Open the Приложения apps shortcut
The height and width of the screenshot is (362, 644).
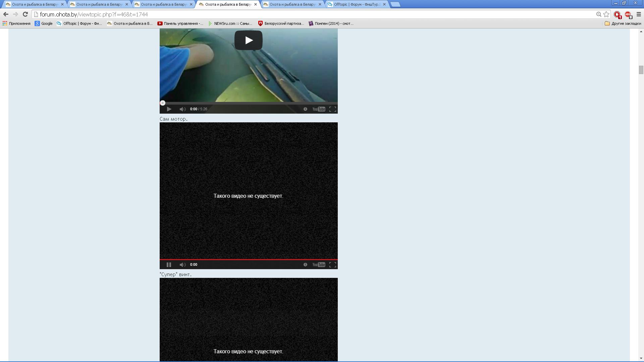(x=16, y=23)
